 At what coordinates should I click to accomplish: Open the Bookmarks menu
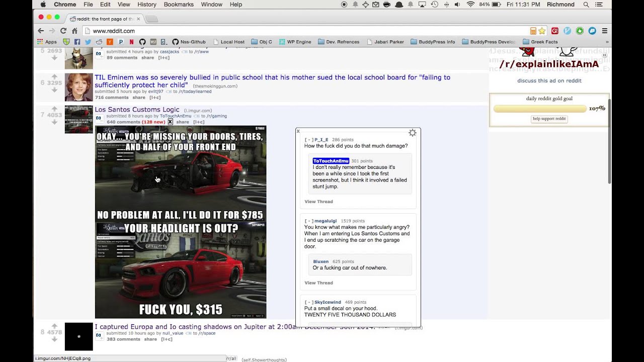click(179, 4)
